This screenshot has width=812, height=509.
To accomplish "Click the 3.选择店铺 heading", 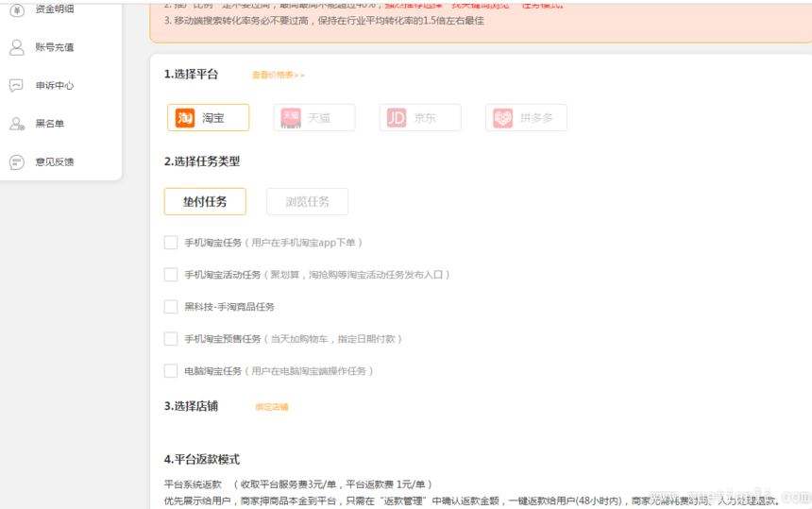I will (191, 406).
